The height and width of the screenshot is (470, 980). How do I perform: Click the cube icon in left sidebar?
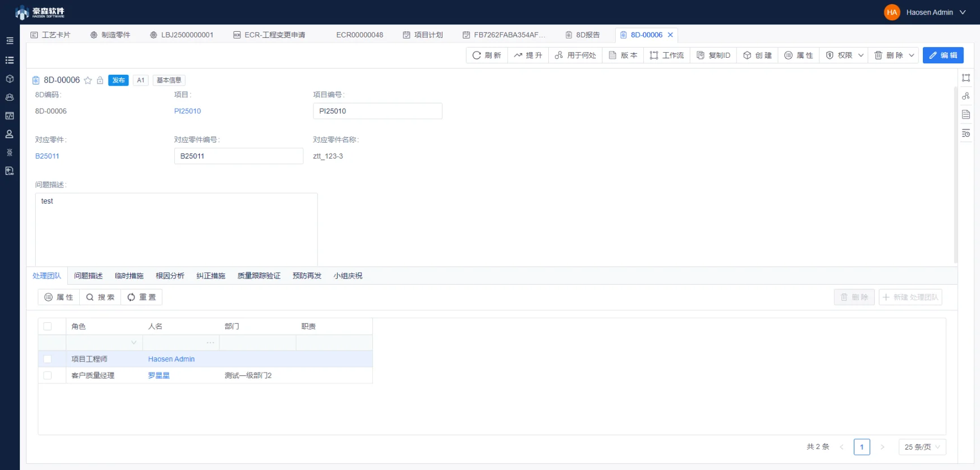click(x=10, y=79)
